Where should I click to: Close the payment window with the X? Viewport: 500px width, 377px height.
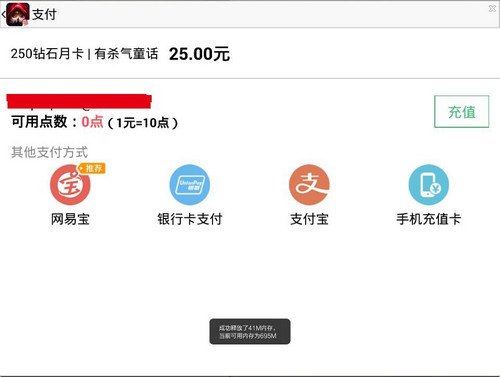pyautogui.click(x=492, y=9)
